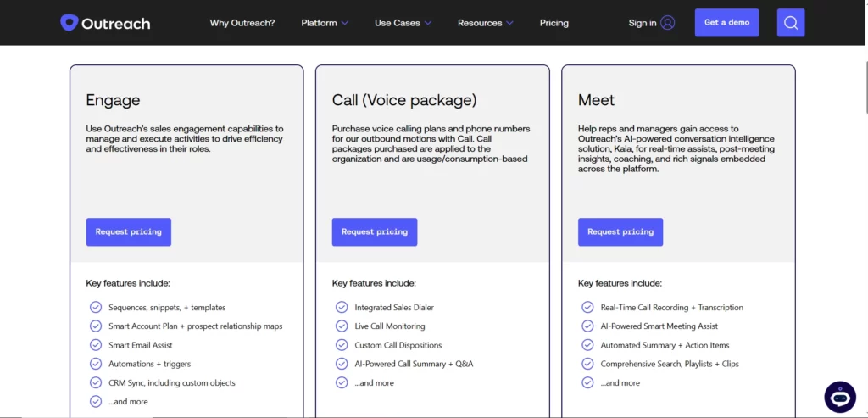Open the Resources menu label
Image resolution: width=868 pixels, height=418 pixels.
(480, 23)
